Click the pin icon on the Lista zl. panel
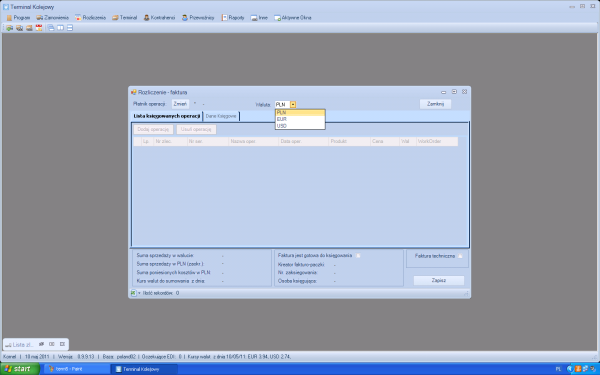600x375 pixels. (41, 344)
